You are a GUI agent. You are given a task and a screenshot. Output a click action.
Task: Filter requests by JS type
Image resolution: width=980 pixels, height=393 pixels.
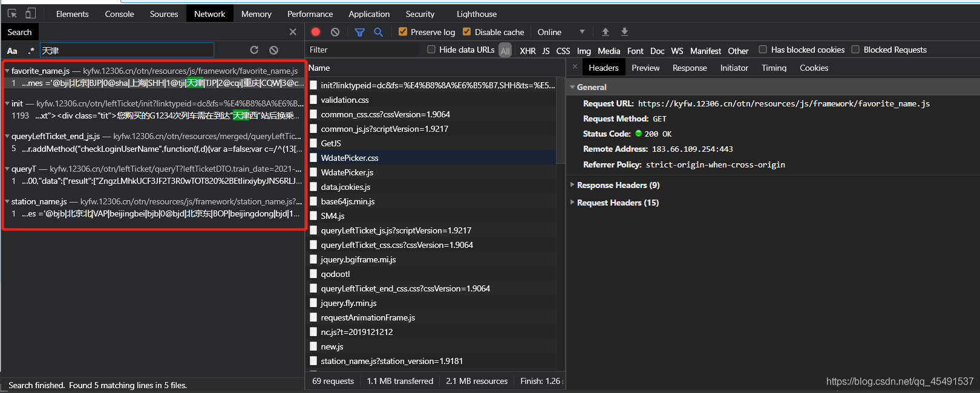[546, 51]
